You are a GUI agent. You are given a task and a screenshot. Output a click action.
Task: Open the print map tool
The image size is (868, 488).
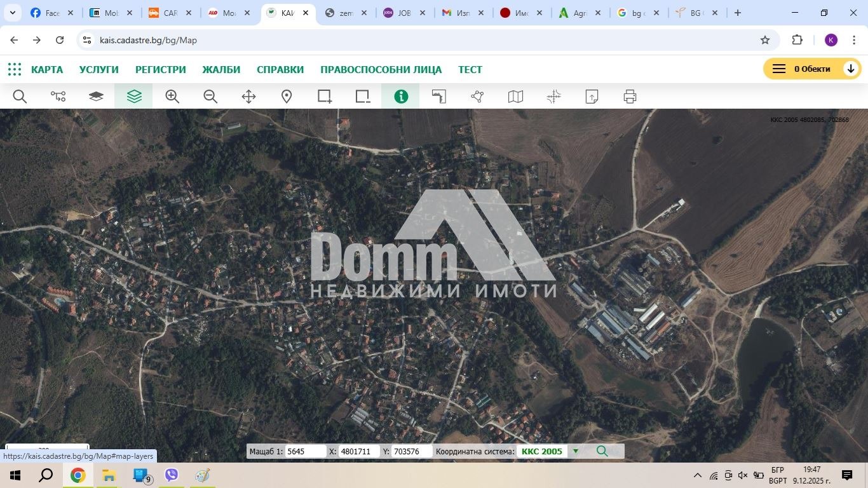pos(629,96)
